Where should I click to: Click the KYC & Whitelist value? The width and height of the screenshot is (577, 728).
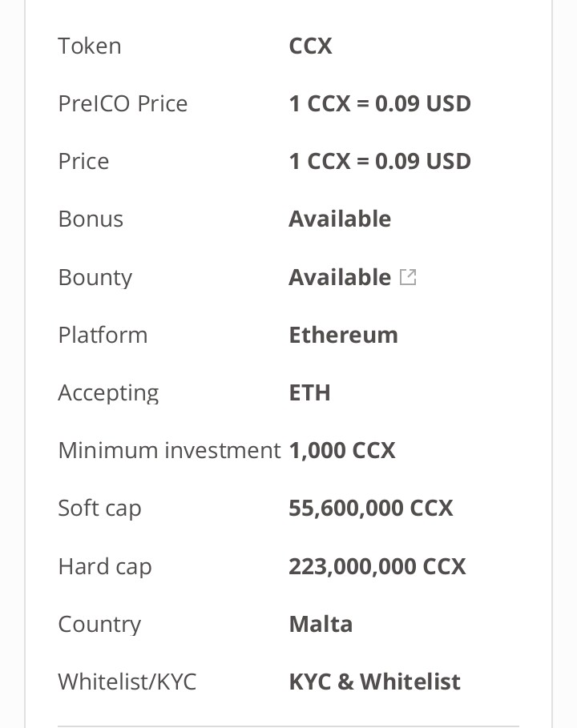pyautogui.click(x=374, y=682)
